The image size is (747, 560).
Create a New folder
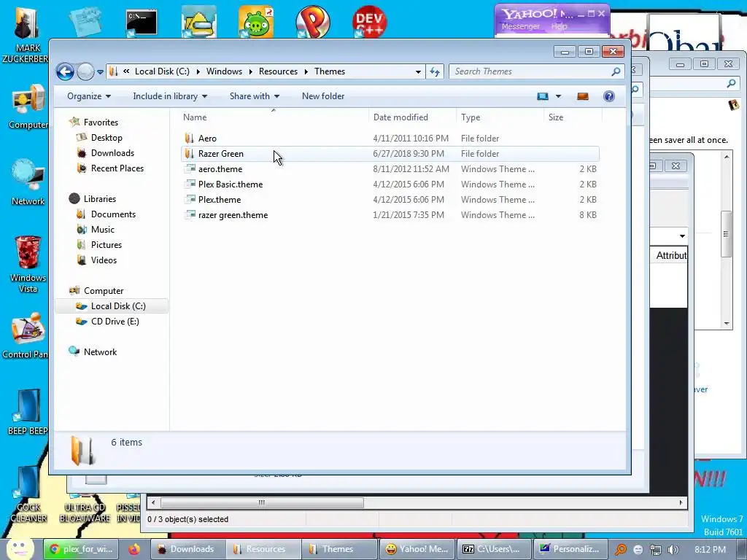click(323, 96)
